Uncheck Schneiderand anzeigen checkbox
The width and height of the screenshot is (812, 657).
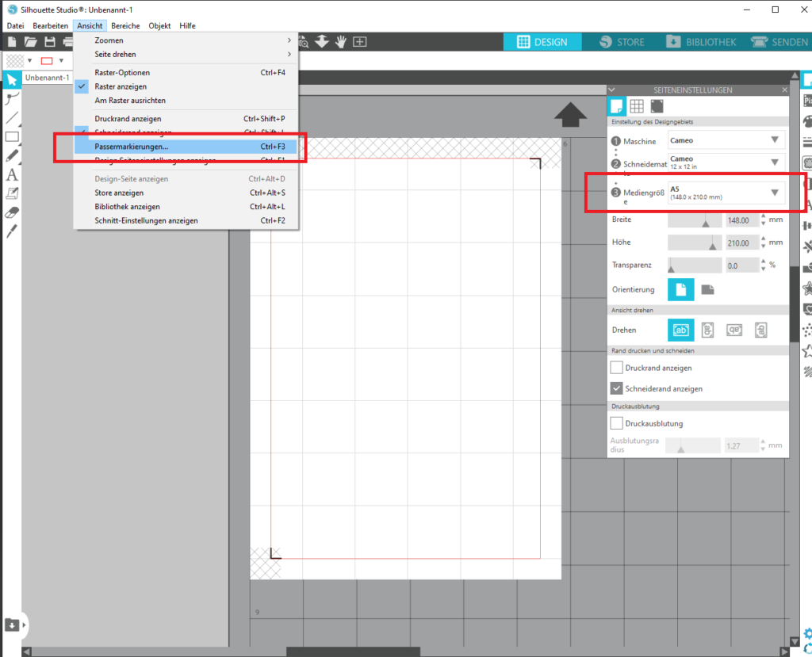coord(617,388)
